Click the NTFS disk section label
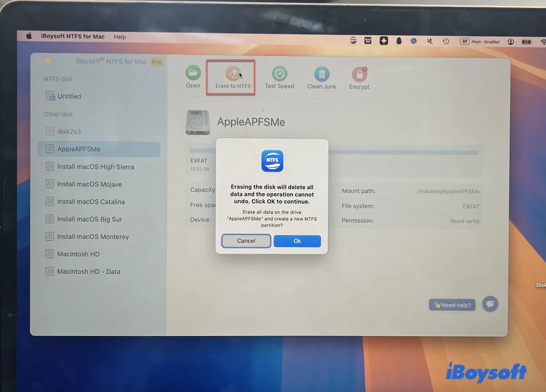The height and width of the screenshot is (392, 546). 58,79
